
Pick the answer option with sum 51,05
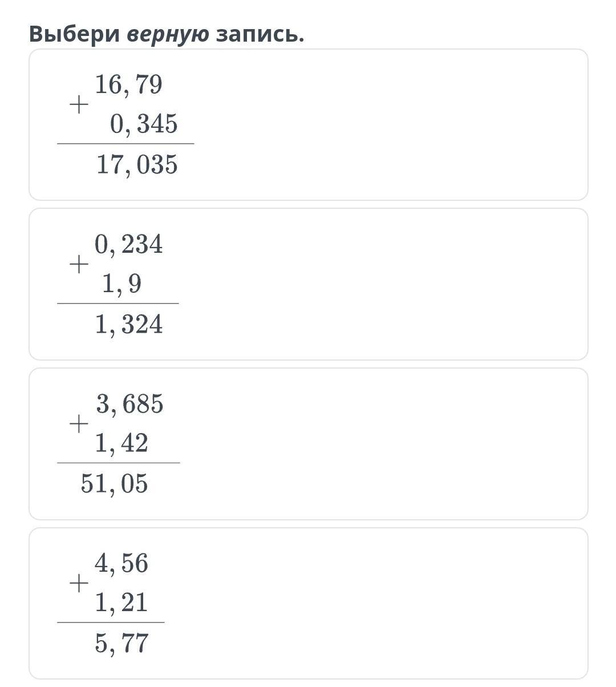pyautogui.click(x=308, y=444)
